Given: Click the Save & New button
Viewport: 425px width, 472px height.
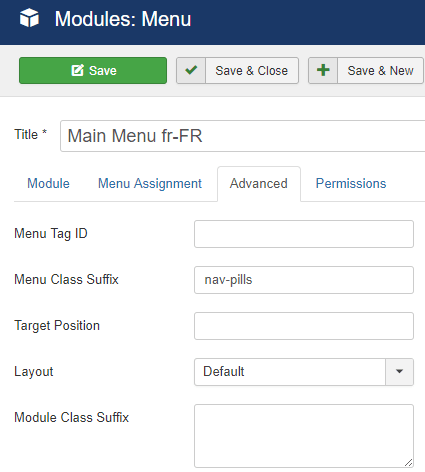Looking at the screenshot, I should pos(366,70).
